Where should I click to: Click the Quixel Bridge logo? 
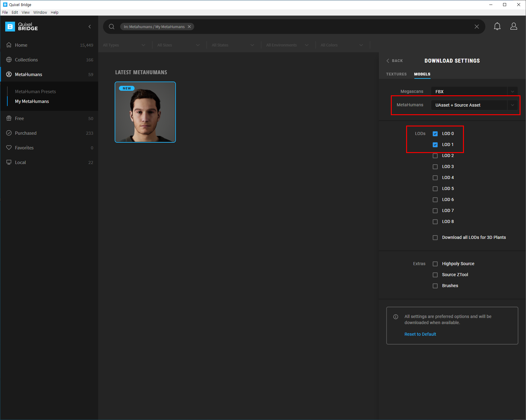point(21,27)
